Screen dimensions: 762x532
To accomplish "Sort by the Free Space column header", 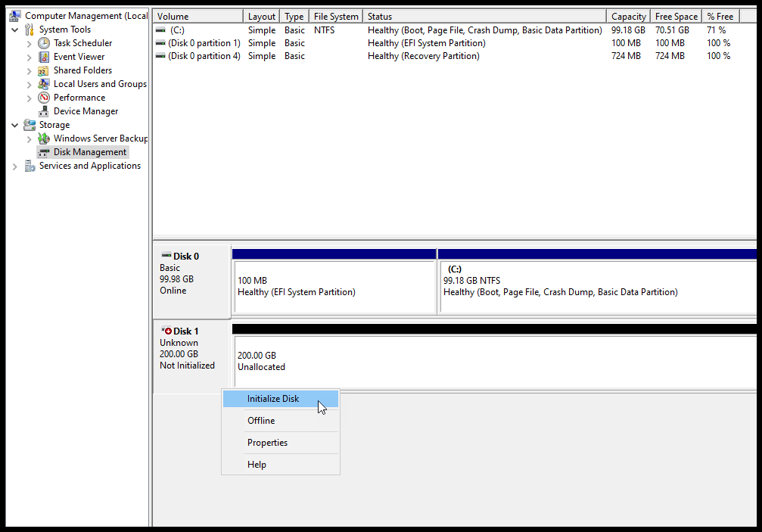I will (676, 17).
